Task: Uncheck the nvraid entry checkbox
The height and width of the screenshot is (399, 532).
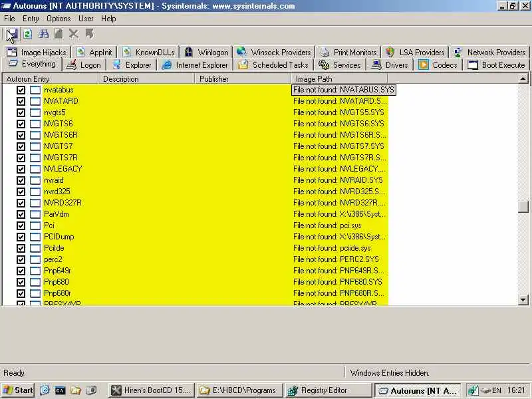Action: tap(21, 180)
